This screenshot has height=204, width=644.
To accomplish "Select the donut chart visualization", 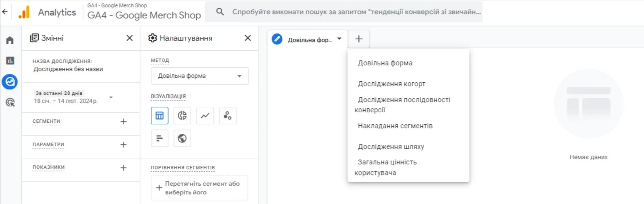I will pyautogui.click(x=182, y=116).
